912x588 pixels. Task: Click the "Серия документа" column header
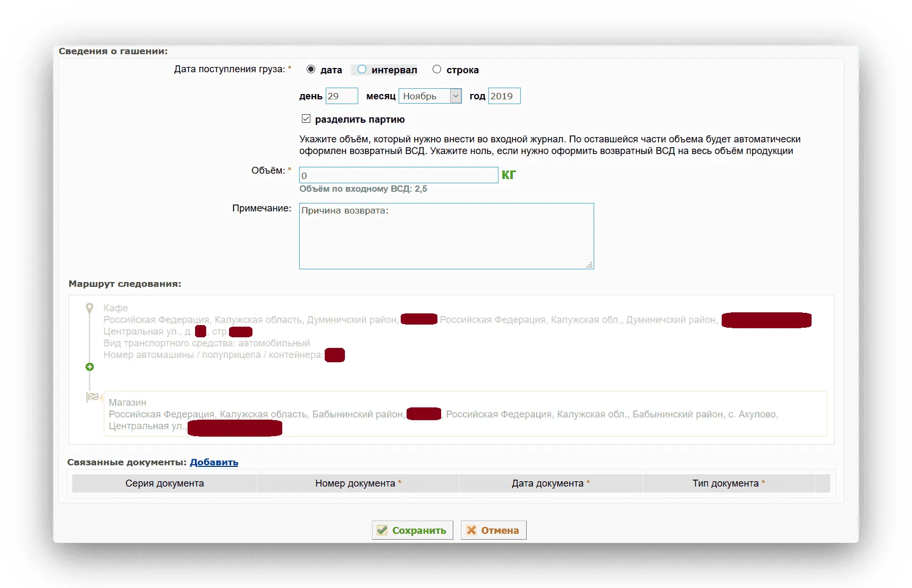pyautogui.click(x=164, y=483)
